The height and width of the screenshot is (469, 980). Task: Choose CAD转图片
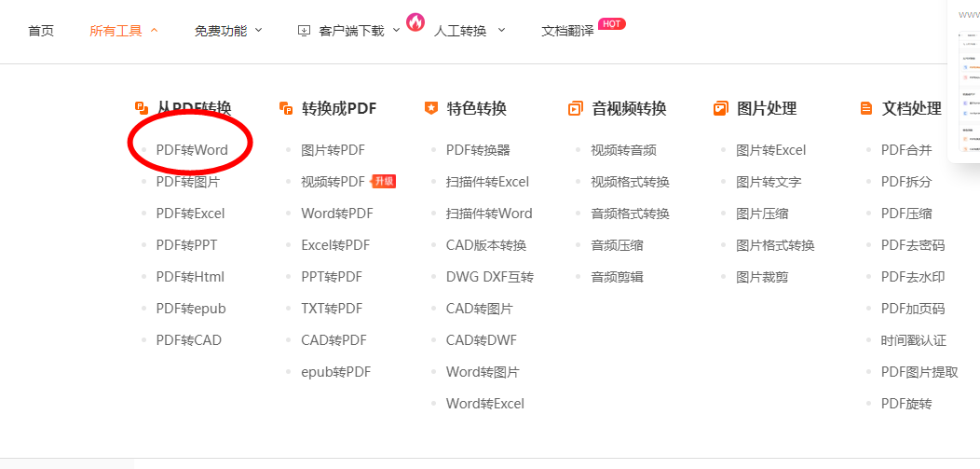pos(480,309)
